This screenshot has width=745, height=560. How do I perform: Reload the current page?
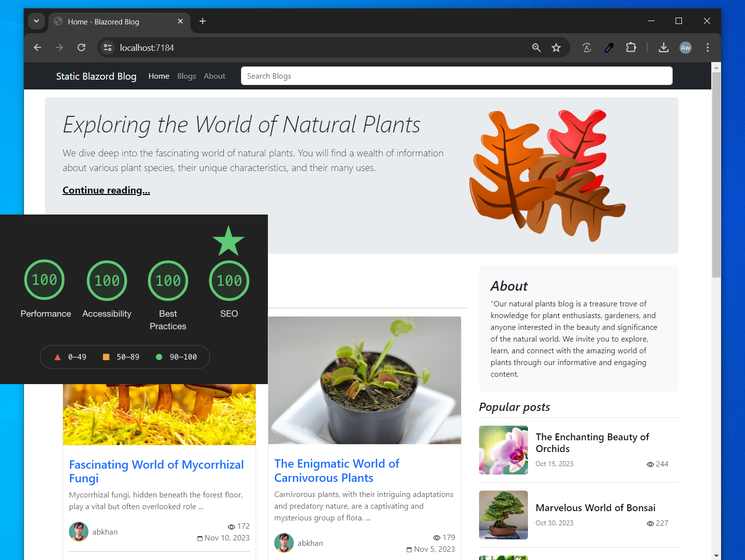[x=82, y=47]
